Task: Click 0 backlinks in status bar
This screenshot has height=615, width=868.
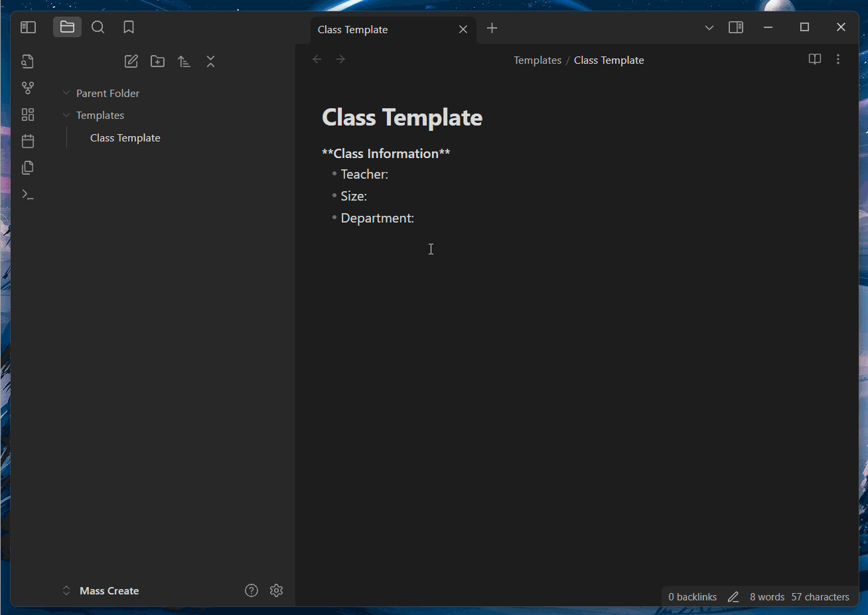Action: (693, 597)
